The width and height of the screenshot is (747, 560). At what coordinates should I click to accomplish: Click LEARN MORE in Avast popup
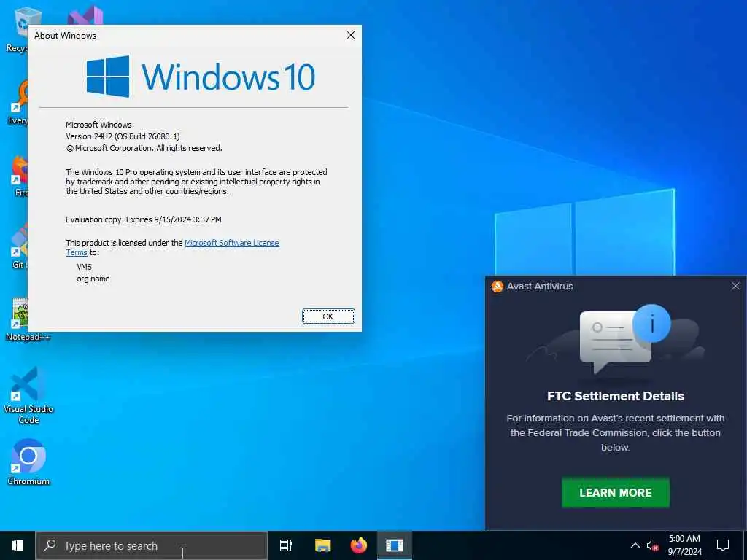point(615,492)
